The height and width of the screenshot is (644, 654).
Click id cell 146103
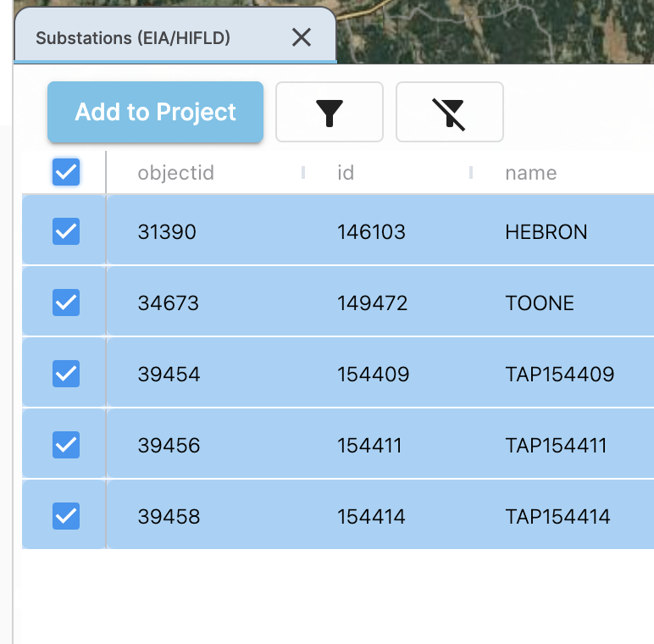(371, 232)
